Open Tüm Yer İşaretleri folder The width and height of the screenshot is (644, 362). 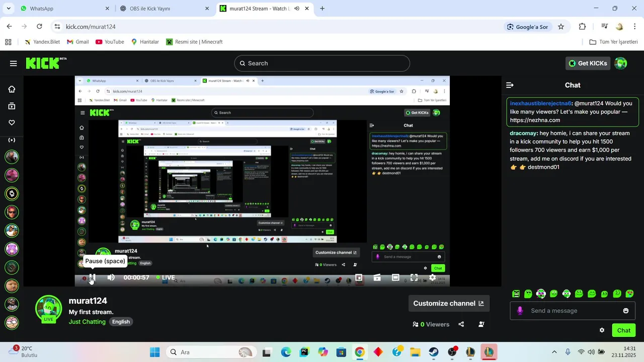613,42
